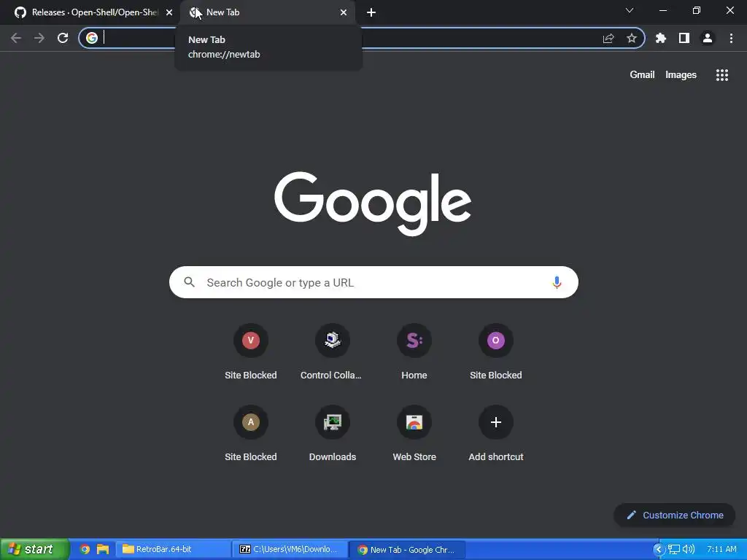The height and width of the screenshot is (560, 747).
Task: Click the magnifier icon in the search box
Action: (x=189, y=282)
